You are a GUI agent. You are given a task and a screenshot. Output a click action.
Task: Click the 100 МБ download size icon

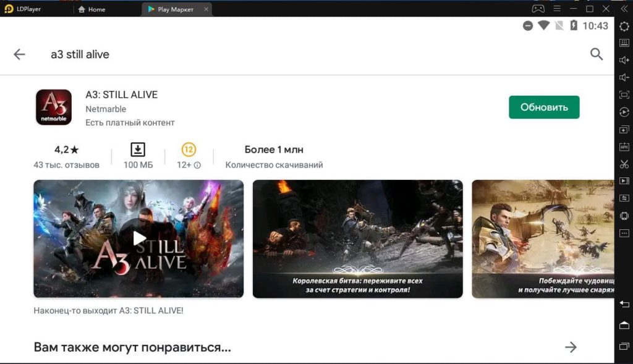tap(138, 150)
